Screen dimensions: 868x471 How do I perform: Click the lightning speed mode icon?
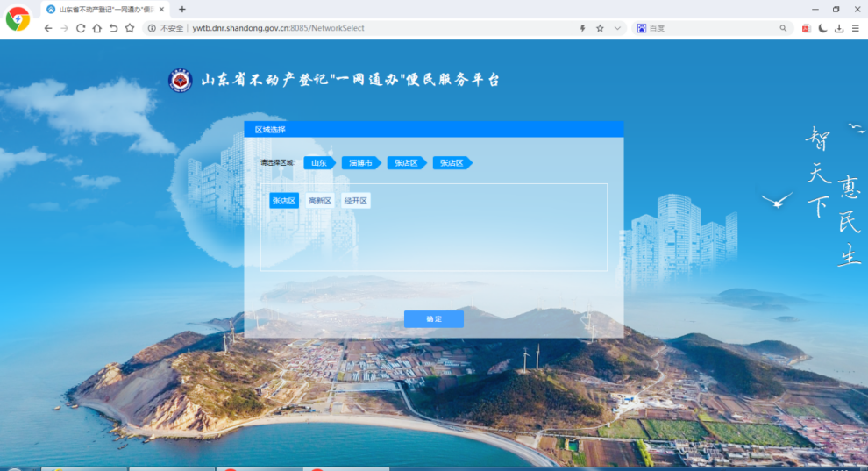582,28
